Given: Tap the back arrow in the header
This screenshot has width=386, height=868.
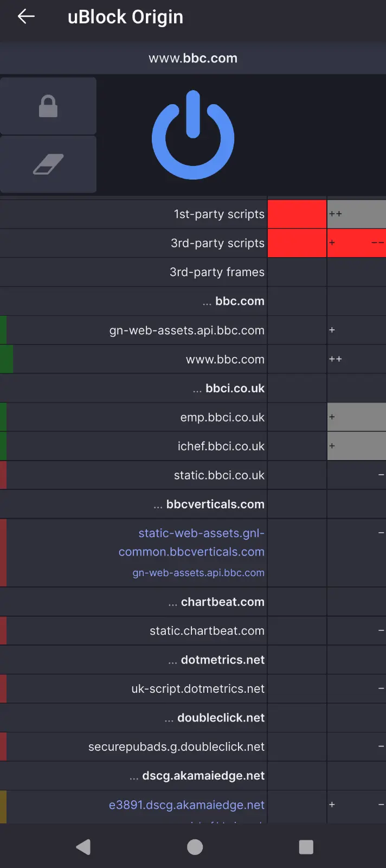Looking at the screenshot, I should coord(26,17).
